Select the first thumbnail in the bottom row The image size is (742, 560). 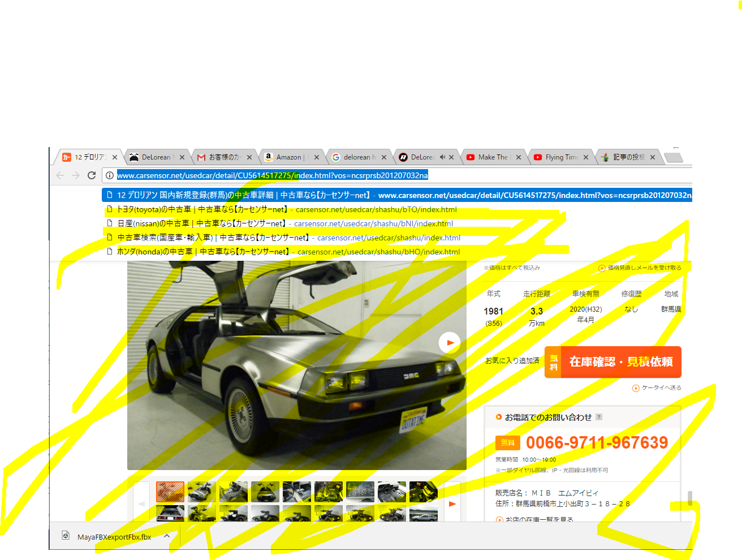point(170,513)
